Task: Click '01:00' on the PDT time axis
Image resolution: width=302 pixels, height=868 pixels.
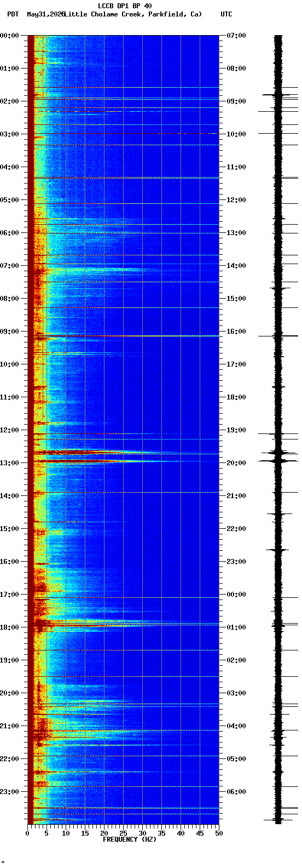Action: pyautogui.click(x=9, y=68)
